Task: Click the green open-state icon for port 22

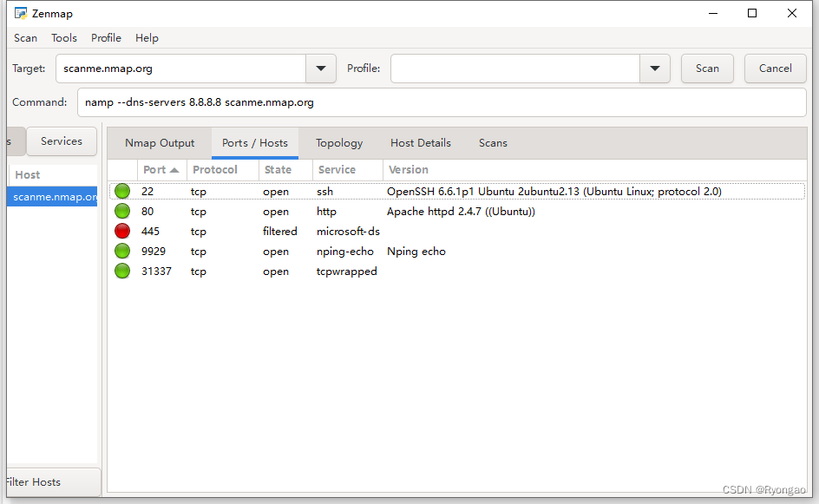Action: (122, 192)
